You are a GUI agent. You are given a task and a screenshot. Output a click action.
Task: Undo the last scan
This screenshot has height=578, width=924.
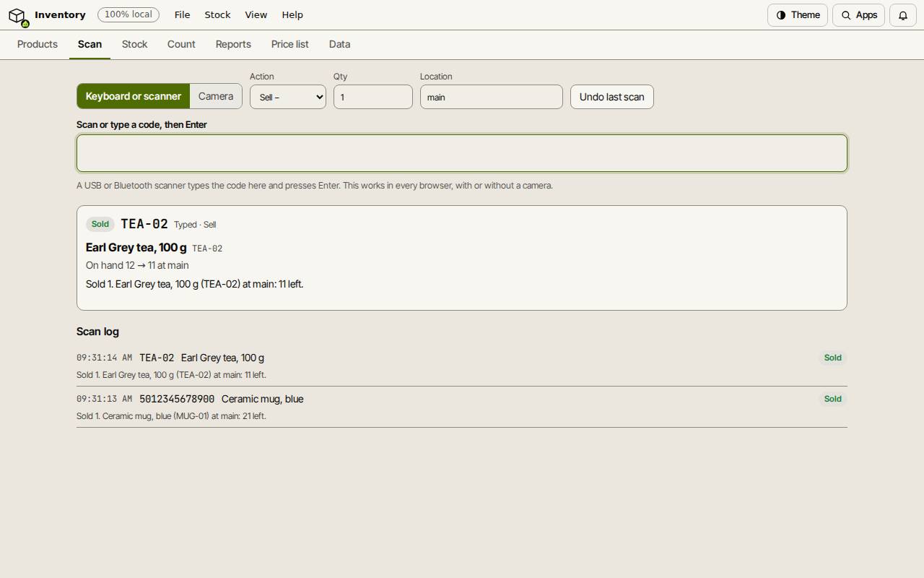point(612,97)
